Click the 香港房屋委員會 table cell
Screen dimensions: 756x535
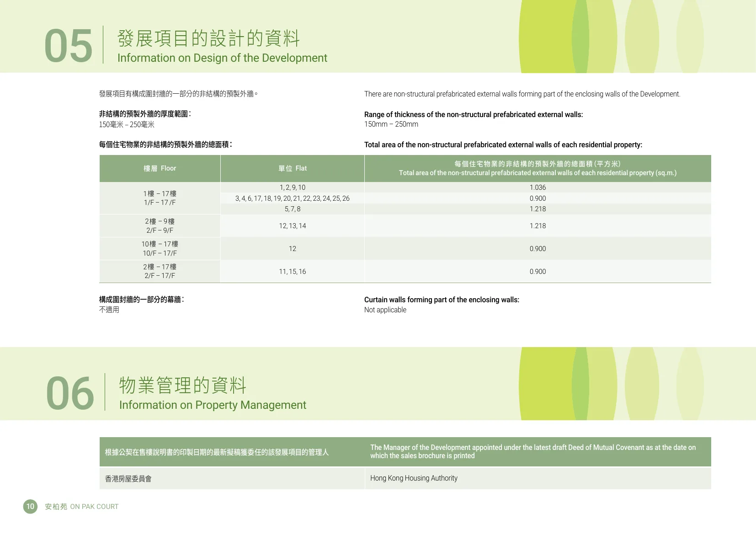point(128,479)
